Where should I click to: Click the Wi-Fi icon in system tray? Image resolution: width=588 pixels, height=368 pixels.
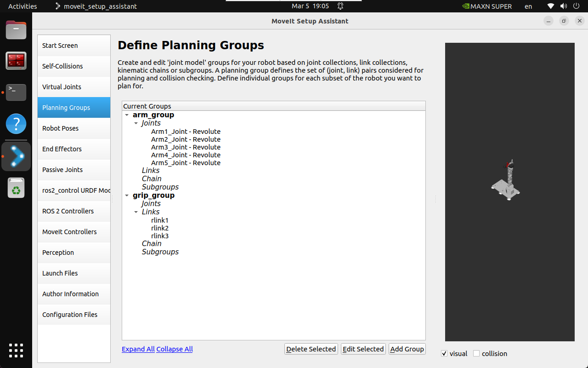pyautogui.click(x=551, y=6)
